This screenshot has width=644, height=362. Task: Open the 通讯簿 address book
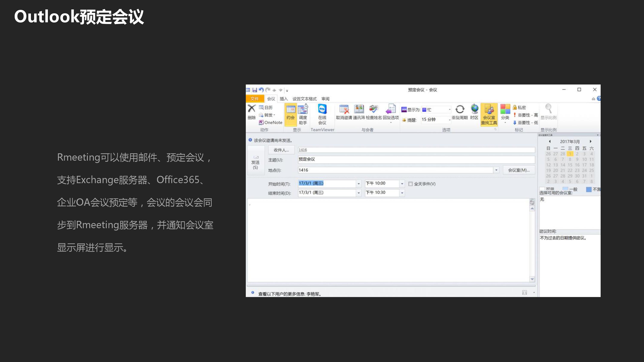[x=359, y=112]
